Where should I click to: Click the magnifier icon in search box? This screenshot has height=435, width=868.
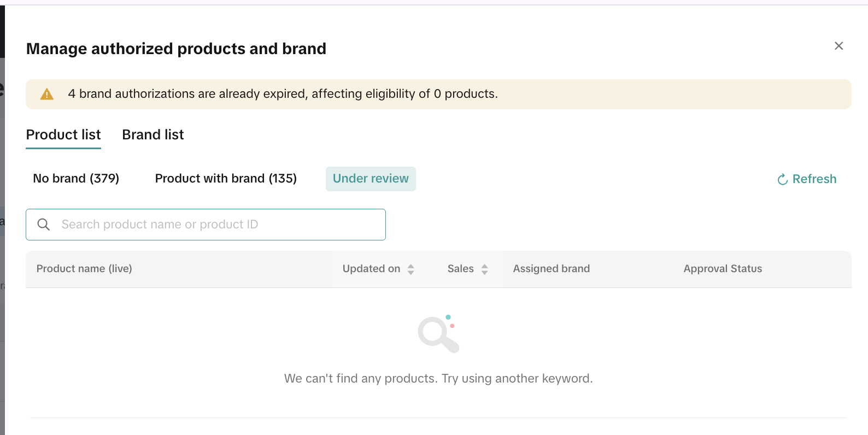[x=44, y=225]
